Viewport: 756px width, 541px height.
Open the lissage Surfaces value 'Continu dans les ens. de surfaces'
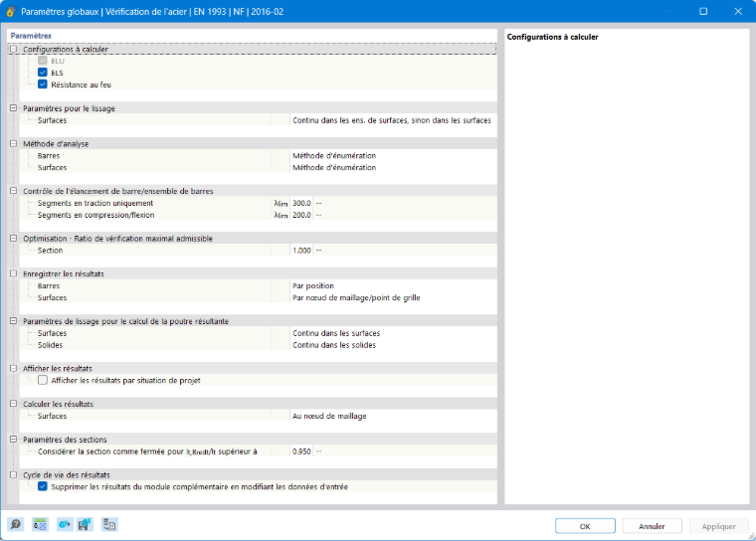pyautogui.click(x=393, y=120)
